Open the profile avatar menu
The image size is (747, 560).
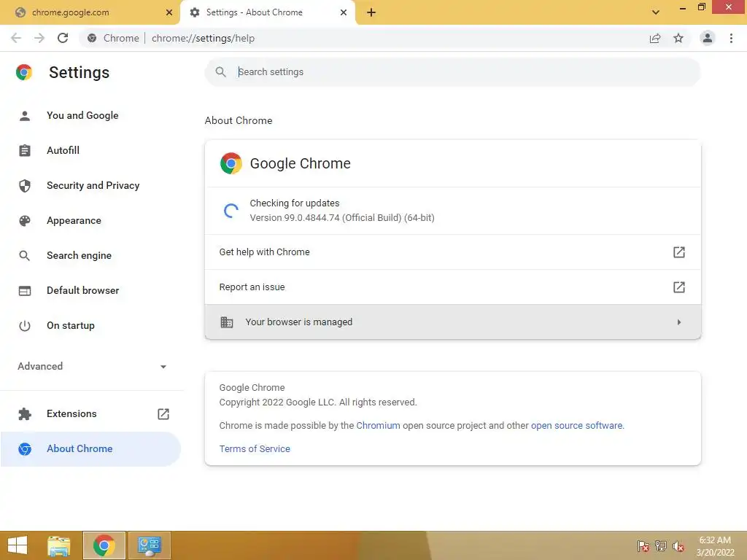pyautogui.click(x=708, y=38)
